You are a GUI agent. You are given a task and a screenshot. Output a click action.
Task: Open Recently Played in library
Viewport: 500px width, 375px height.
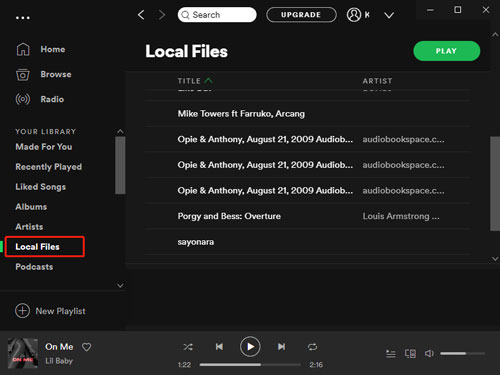click(x=48, y=167)
